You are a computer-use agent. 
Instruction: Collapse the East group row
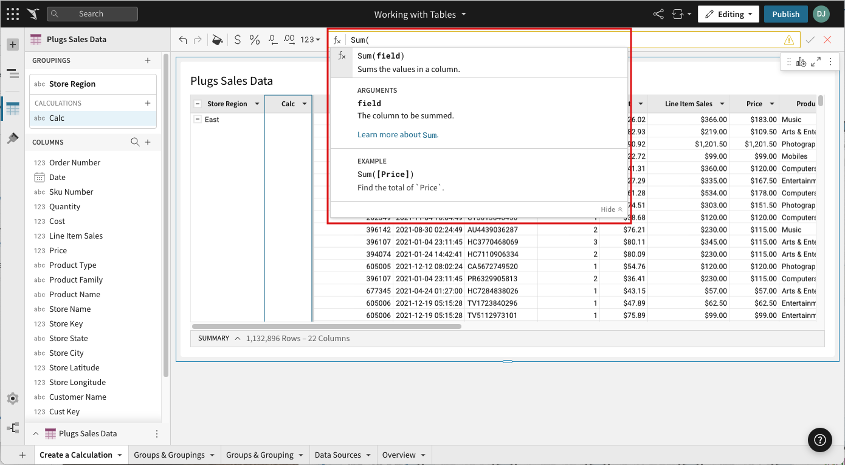197,119
